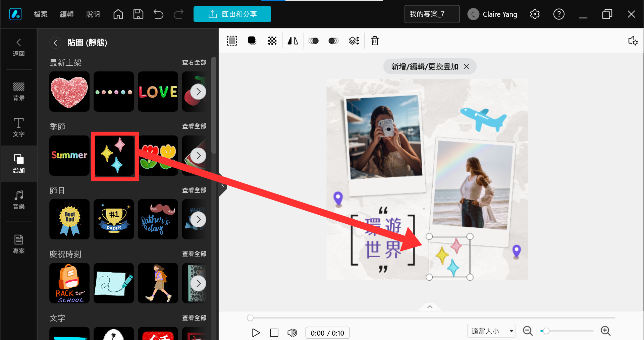Switch to 疊加 sidebar tab

point(19,164)
